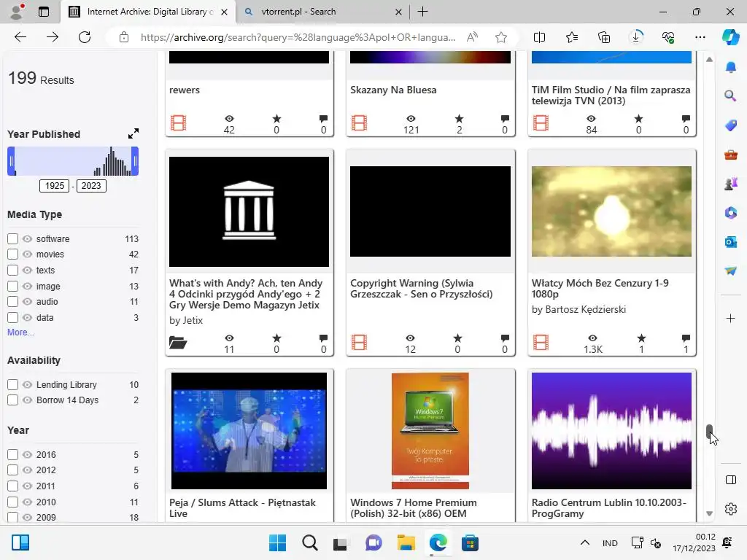The width and height of the screenshot is (747, 560).
Task: Click the browser back arrow
Action: (20, 37)
